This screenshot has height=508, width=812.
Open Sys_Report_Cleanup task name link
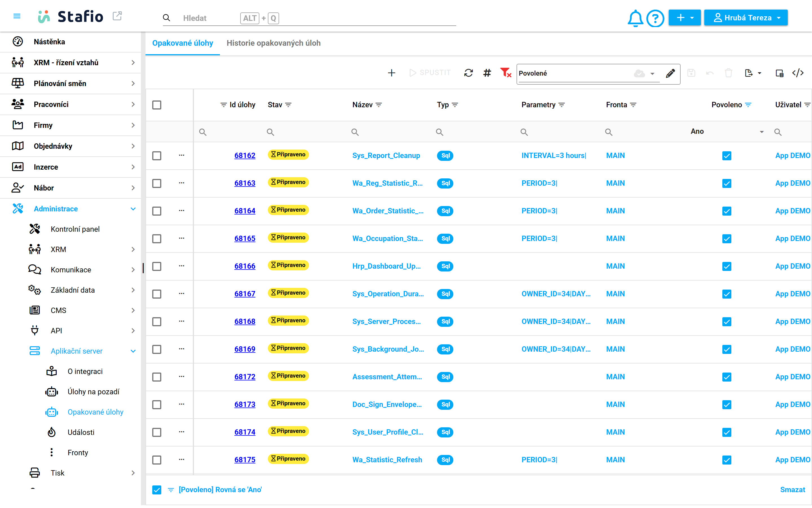386,156
